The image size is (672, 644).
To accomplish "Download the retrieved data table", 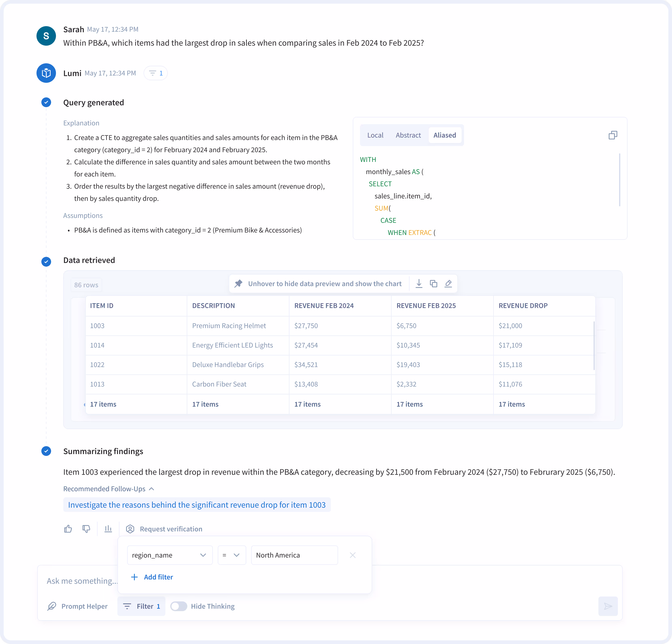I will [x=419, y=284].
